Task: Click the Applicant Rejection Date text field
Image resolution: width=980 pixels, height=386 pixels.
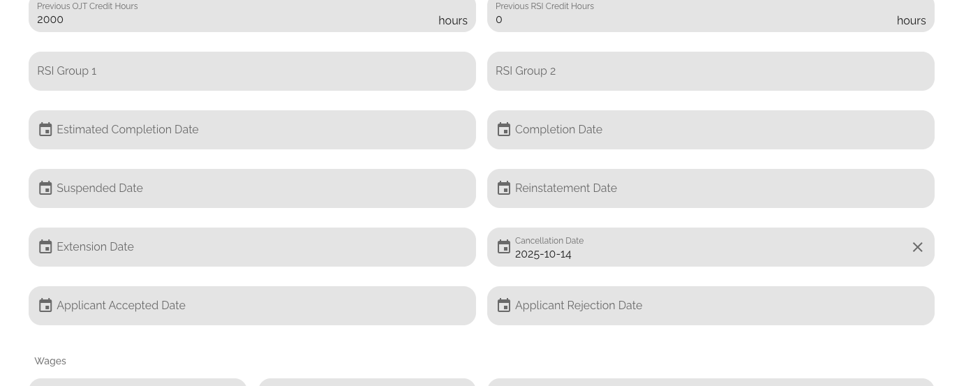Action: (719, 306)
